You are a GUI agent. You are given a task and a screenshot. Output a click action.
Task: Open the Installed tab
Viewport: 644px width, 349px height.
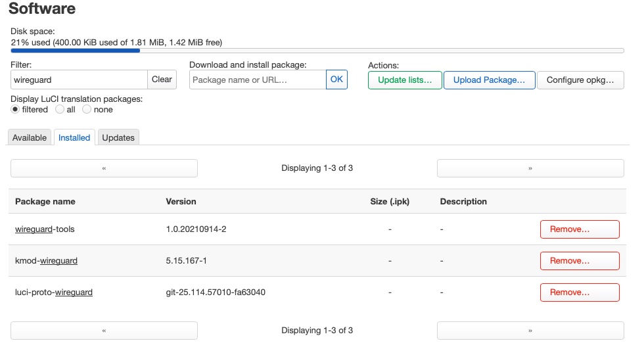(x=74, y=137)
